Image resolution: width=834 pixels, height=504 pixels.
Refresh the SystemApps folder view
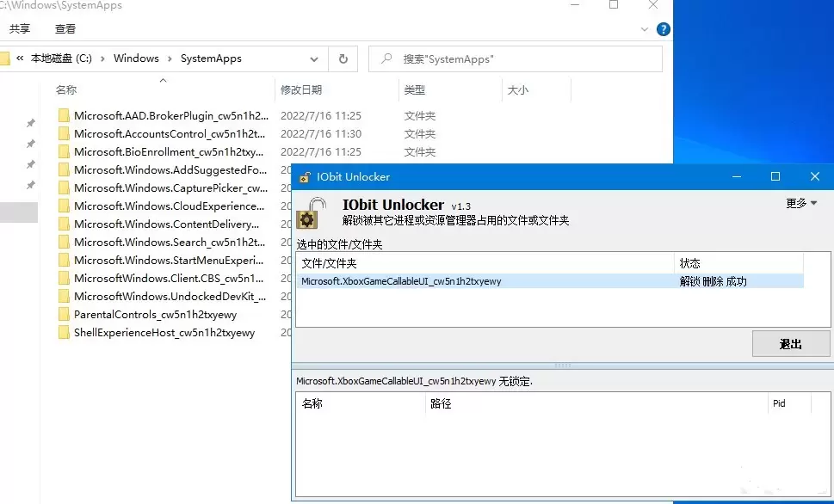click(343, 59)
